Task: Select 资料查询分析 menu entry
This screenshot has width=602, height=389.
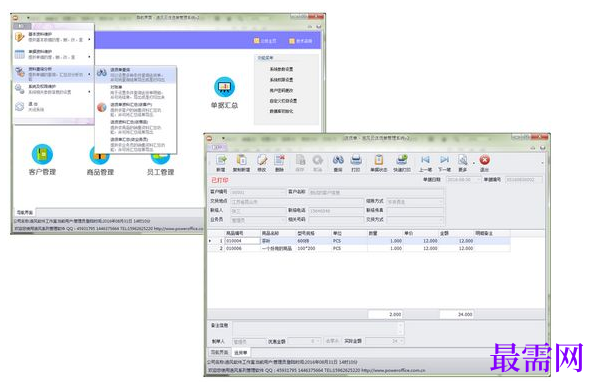Action: tap(54, 73)
